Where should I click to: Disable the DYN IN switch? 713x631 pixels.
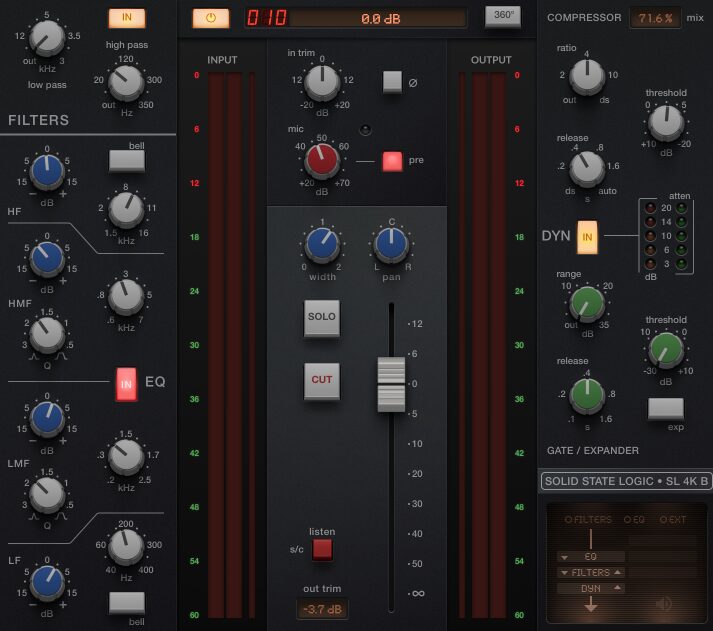click(x=588, y=235)
